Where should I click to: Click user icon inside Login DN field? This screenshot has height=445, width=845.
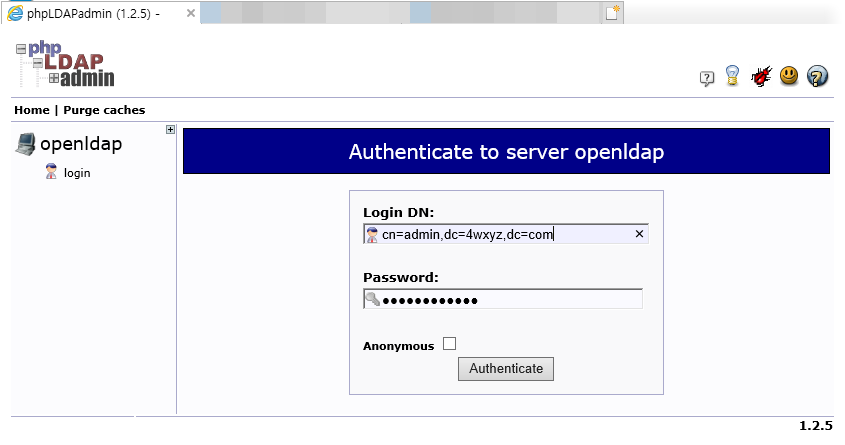tap(372, 234)
